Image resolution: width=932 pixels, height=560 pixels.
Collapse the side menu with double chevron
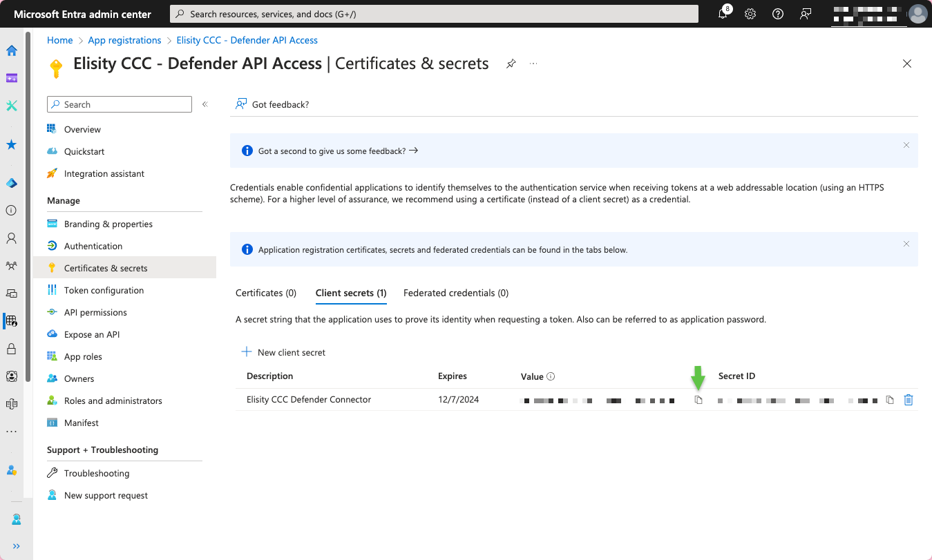(x=205, y=104)
